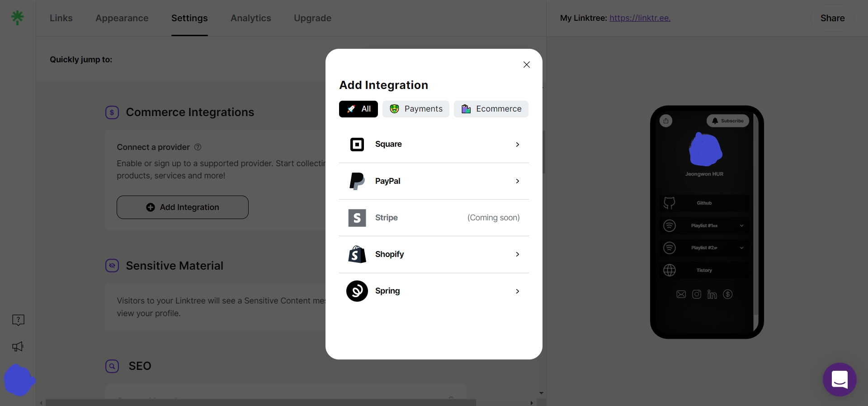Go to the Upgrade tab
The image size is (868, 406).
point(313,18)
